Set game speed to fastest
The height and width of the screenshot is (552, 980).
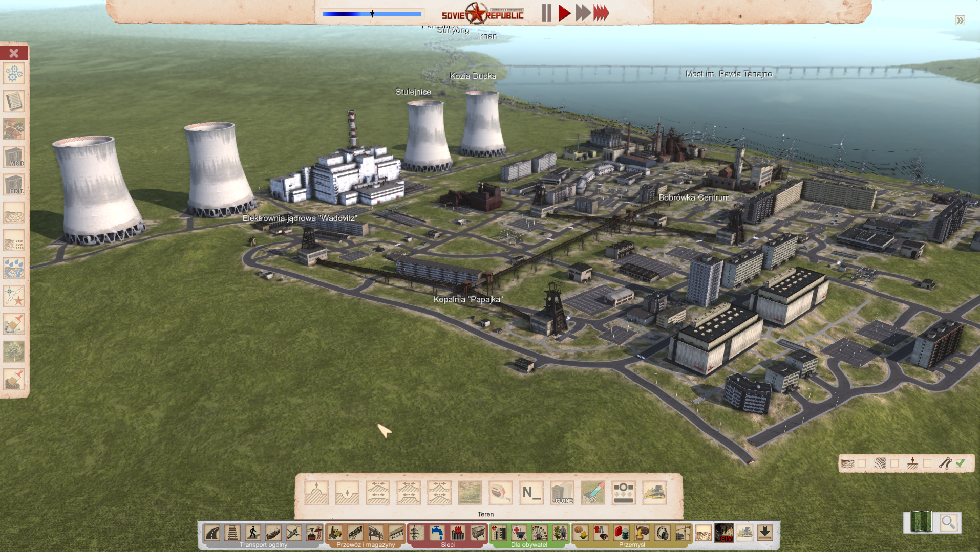point(601,13)
